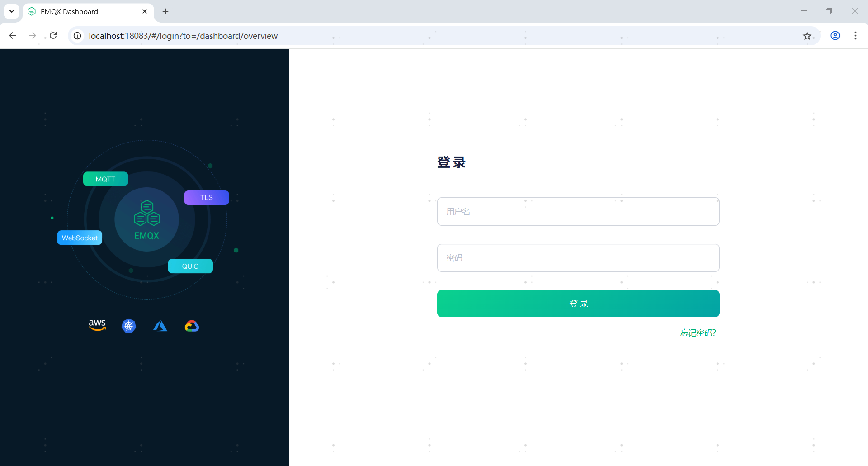View site information icon in address bar
The image size is (868, 466).
pyautogui.click(x=78, y=36)
